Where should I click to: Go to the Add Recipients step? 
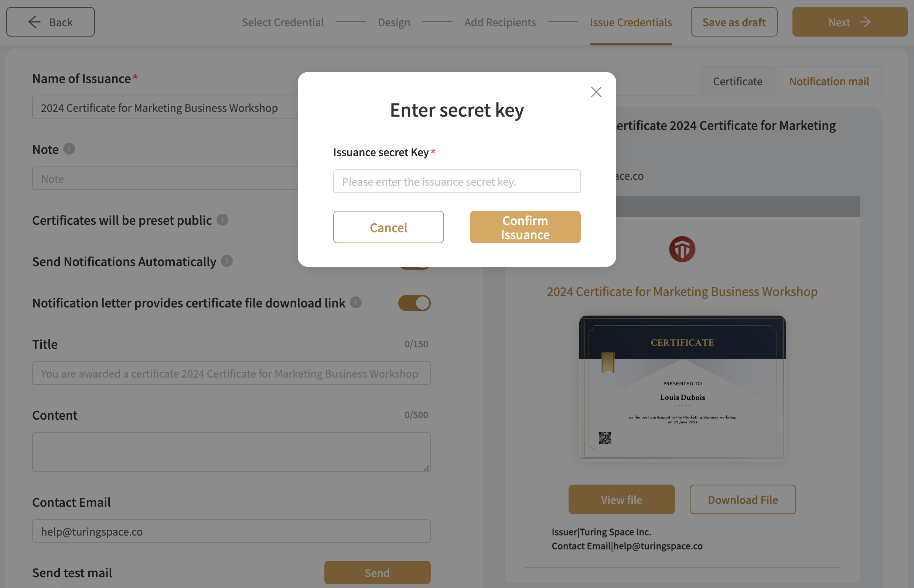pos(500,22)
